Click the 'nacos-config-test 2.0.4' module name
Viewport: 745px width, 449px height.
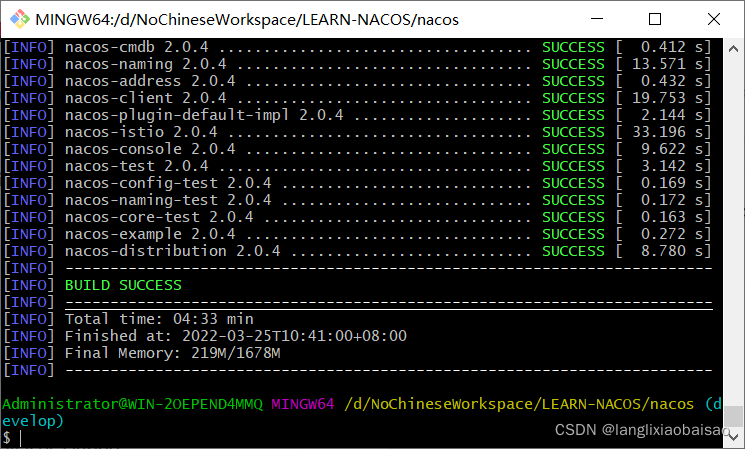click(x=168, y=183)
